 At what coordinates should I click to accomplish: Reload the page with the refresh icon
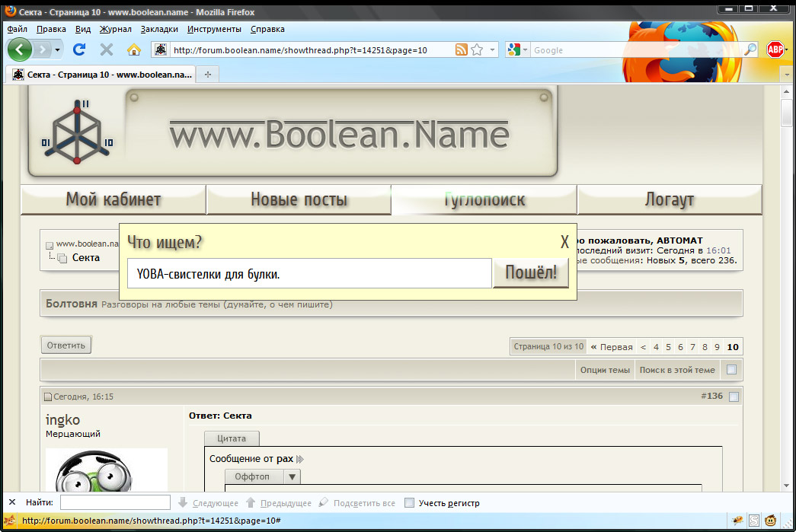[x=78, y=49]
